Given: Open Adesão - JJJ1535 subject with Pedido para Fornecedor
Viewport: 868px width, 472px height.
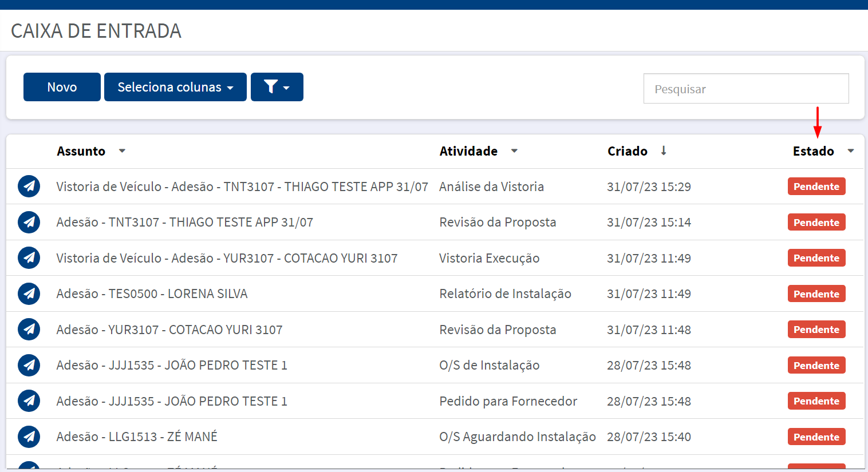Looking at the screenshot, I should click(x=172, y=401).
